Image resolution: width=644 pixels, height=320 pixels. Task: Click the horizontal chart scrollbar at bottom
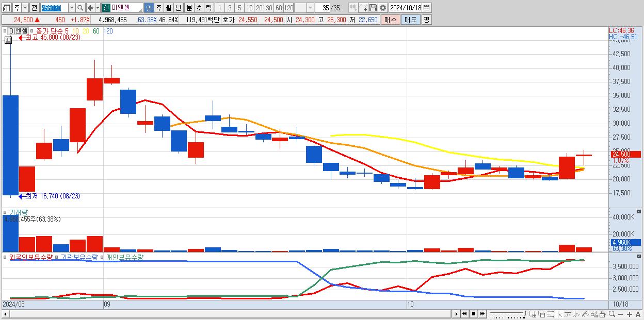click(x=226, y=314)
